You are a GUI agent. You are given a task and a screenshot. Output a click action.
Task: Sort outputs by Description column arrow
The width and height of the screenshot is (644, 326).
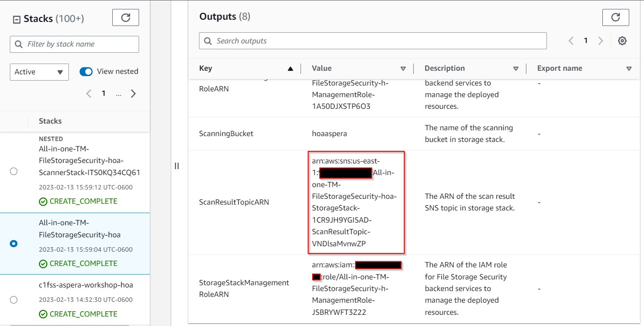point(516,69)
